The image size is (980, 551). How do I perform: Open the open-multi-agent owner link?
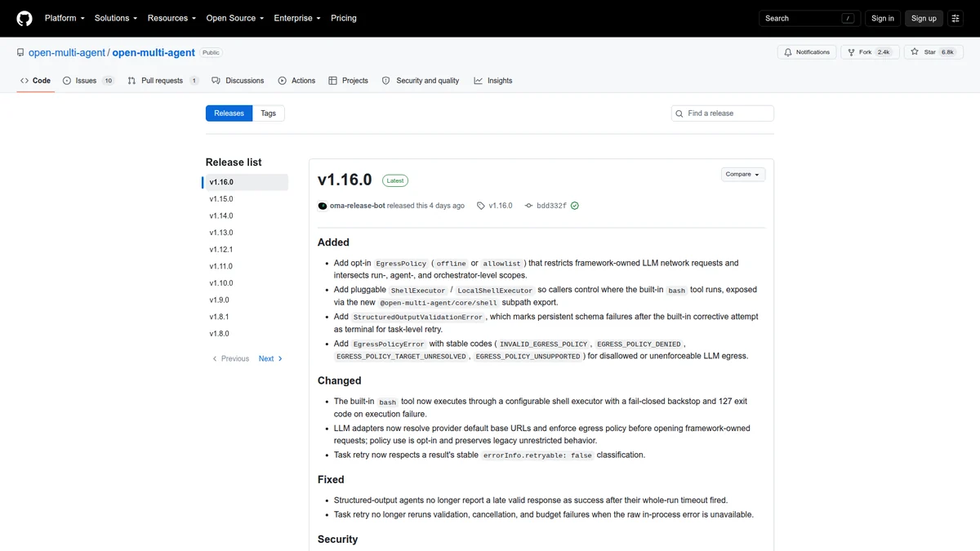point(67,52)
